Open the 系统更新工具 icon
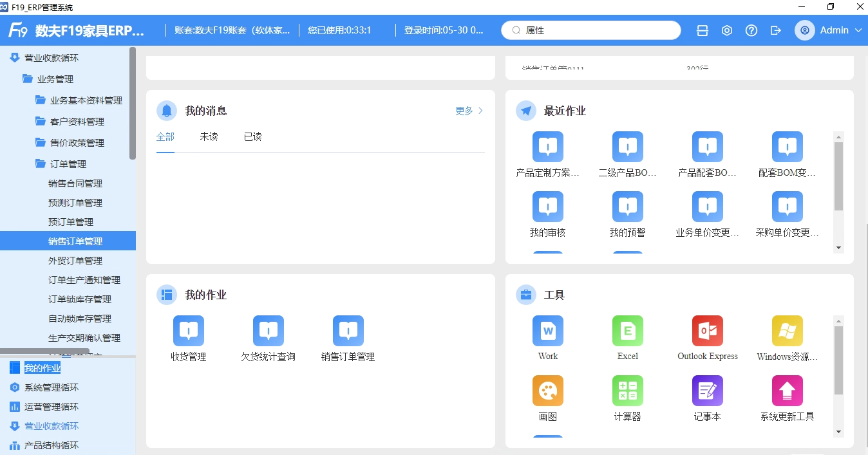The width and height of the screenshot is (868, 455). [x=788, y=391]
